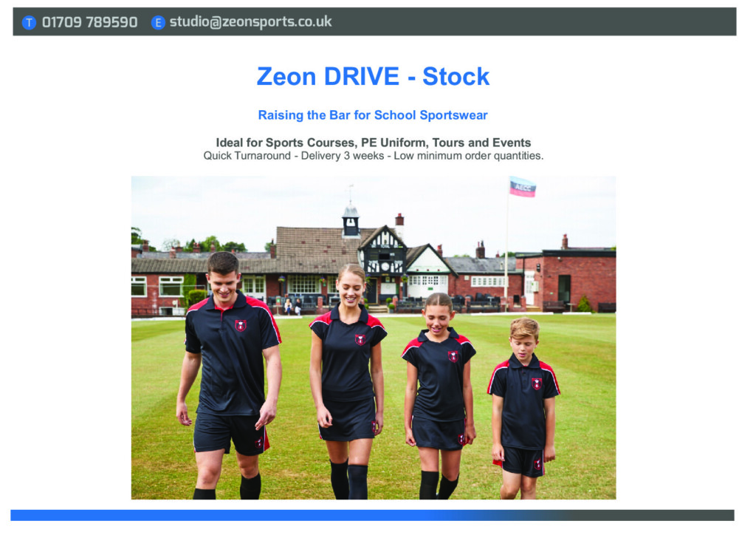
Task: Open the studio@zeonsports.co.uk email link
Action: pos(250,22)
